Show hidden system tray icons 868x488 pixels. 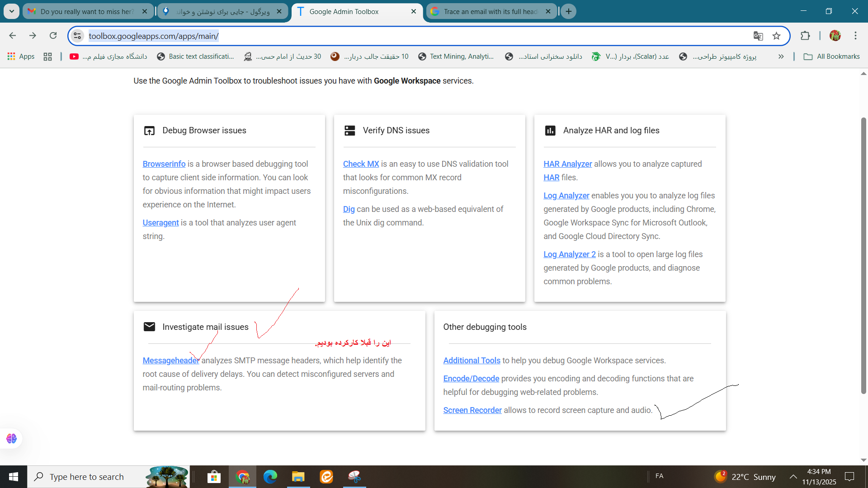click(793, 477)
